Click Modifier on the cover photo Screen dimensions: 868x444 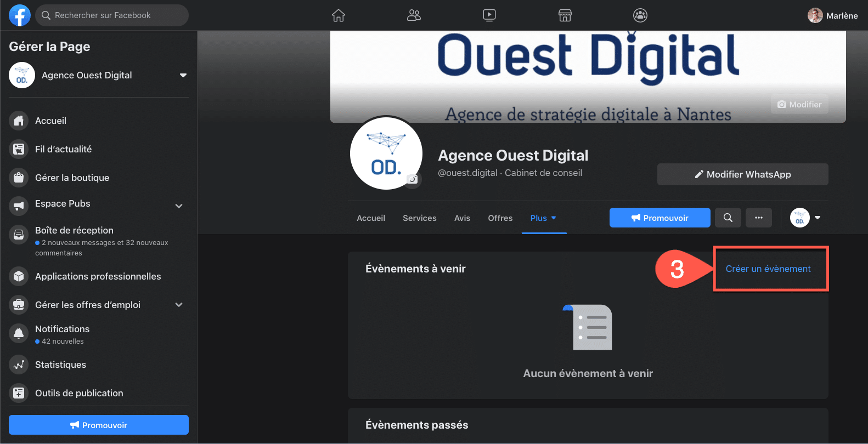(x=799, y=104)
